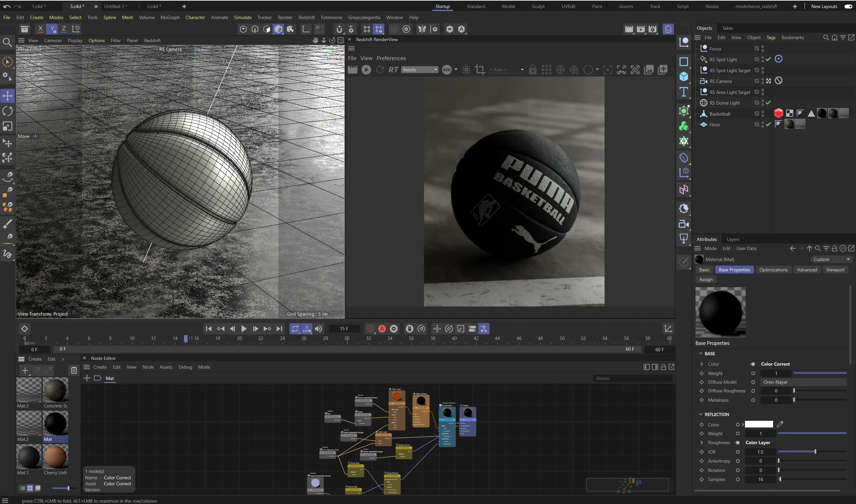This screenshot has width=856, height=504.
Task: Lock the Redshift RenderView camera
Action: point(533,70)
